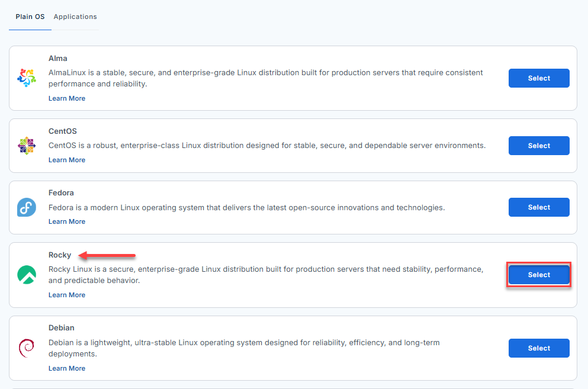Switch to the Plain OS tab

click(30, 17)
